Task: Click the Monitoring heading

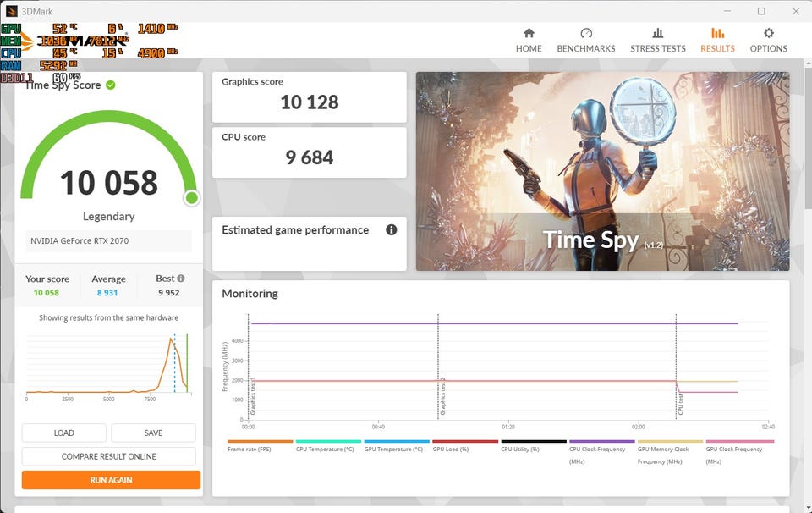Action: (x=250, y=293)
